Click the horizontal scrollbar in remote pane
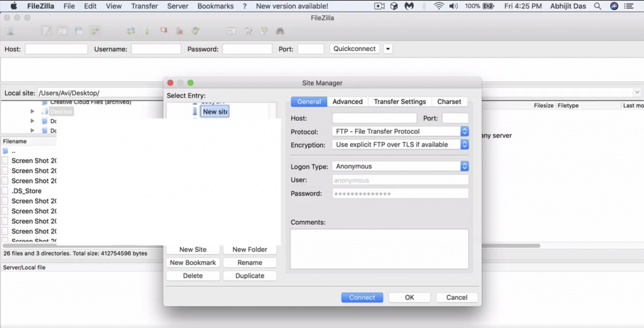644x328 pixels. [x=511, y=246]
